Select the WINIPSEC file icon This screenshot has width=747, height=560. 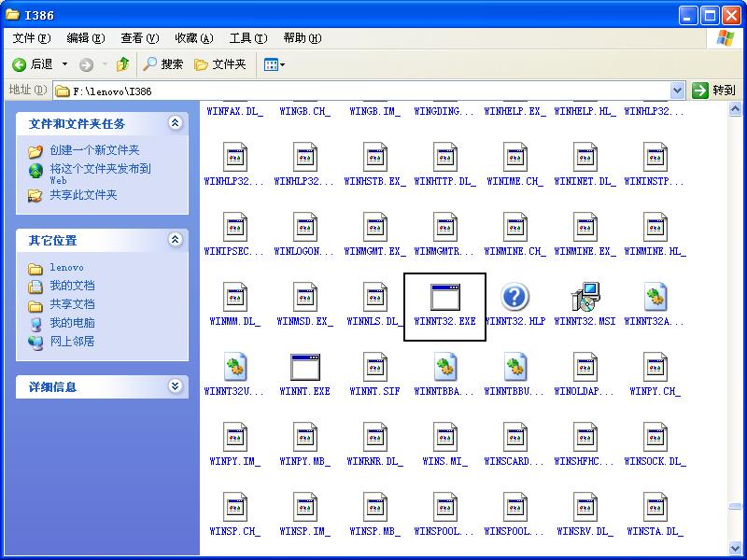[235, 227]
